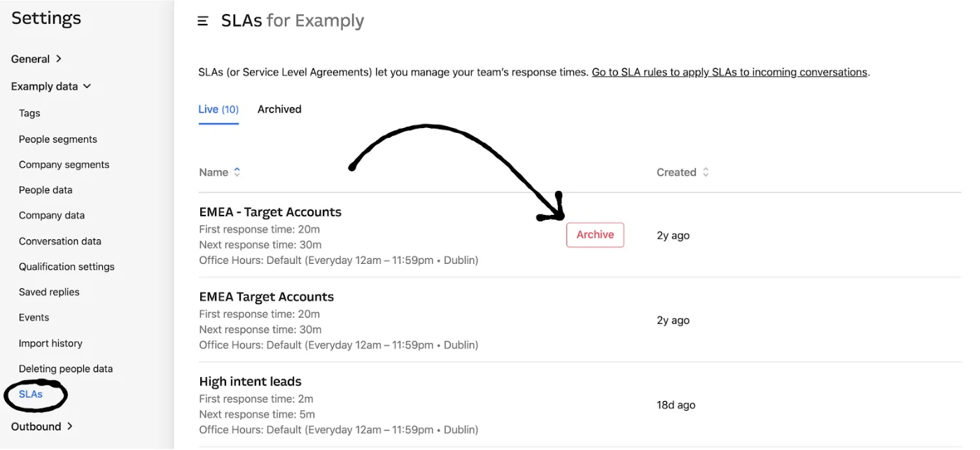Sort SLAs by Name column arrows
This screenshot has height=450, width=980.
tap(237, 172)
